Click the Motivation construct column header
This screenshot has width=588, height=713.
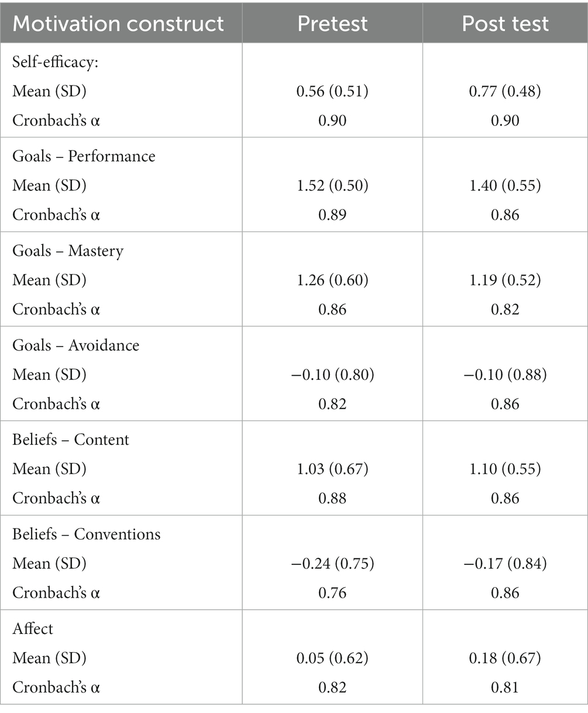point(118,23)
